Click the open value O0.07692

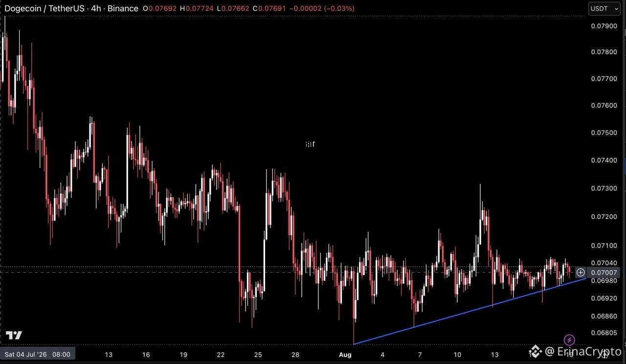(x=160, y=8)
